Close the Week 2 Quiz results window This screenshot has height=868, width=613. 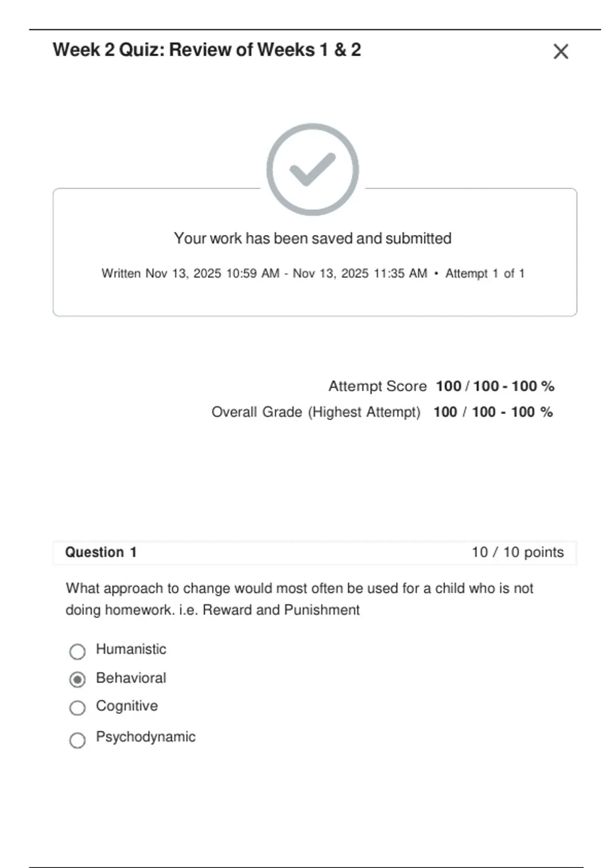[x=560, y=52]
